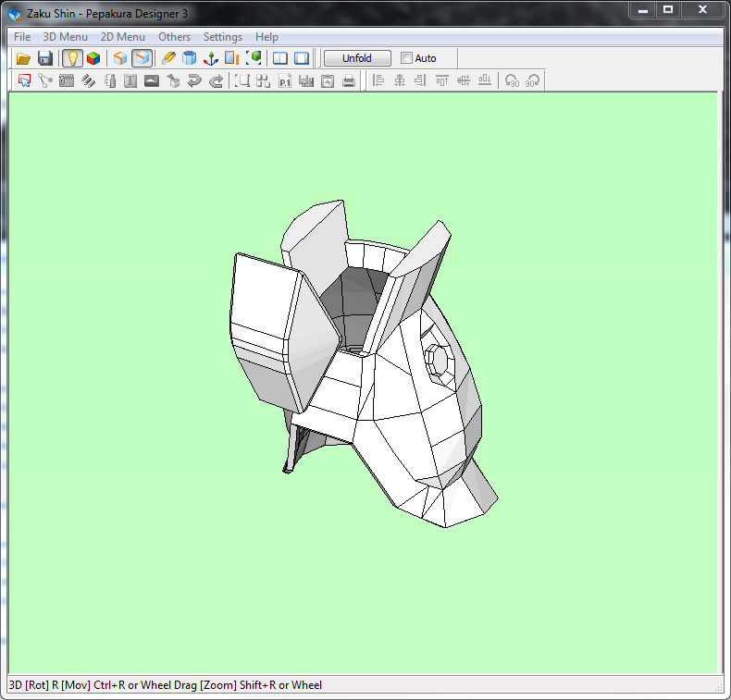
Task: Click the edit flaps tool icon
Action: click(67, 80)
